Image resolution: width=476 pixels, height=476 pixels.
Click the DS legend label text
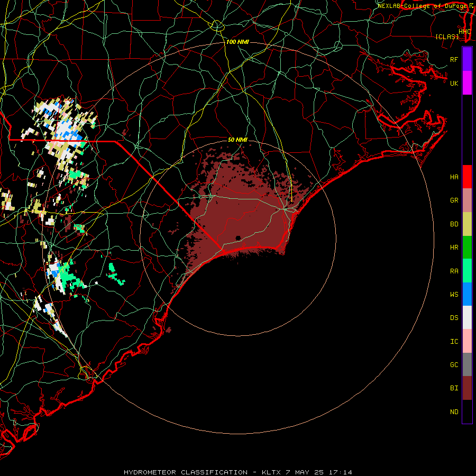454,318
